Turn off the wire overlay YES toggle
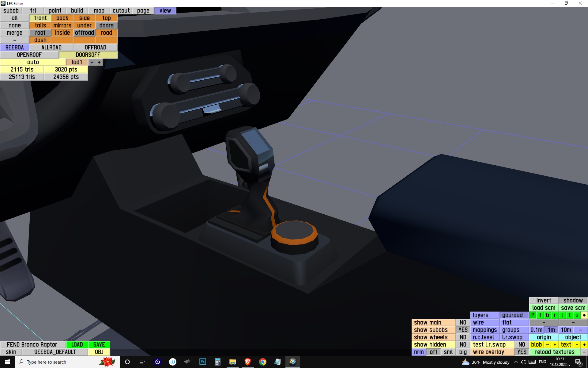Image resolution: width=588 pixels, height=368 pixels. pyautogui.click(x=522, y=352)
